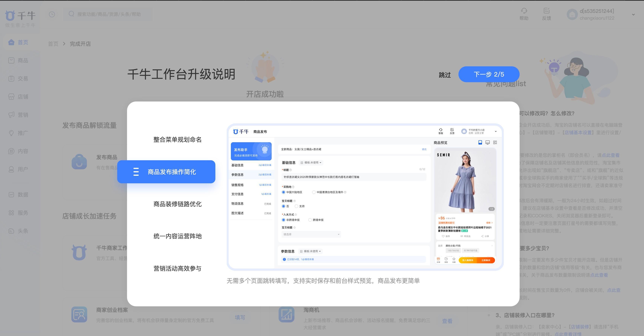Click 商家创业档案 icon
Viewport: 644px width, 336px height.
click(x=79, y=314)
